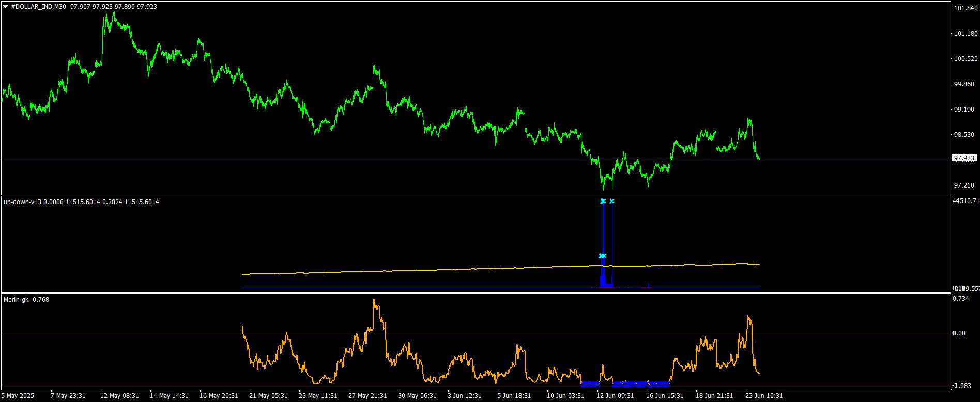Click the 100.520 price scale label
The width and height of the screenshot is (980, 402).
[x=965, y=59]
